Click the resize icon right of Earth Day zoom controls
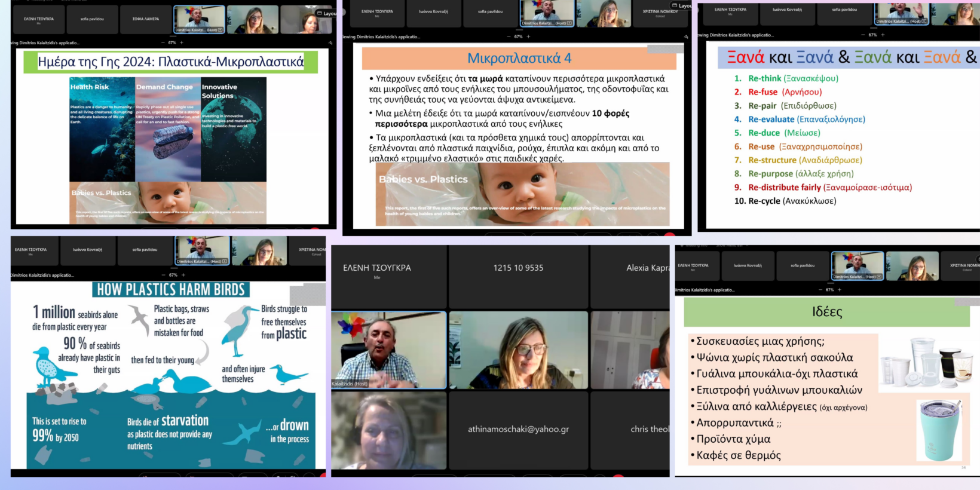Image resolution: width=980 pixels, height=490 pixels. [x=330, y=43]
